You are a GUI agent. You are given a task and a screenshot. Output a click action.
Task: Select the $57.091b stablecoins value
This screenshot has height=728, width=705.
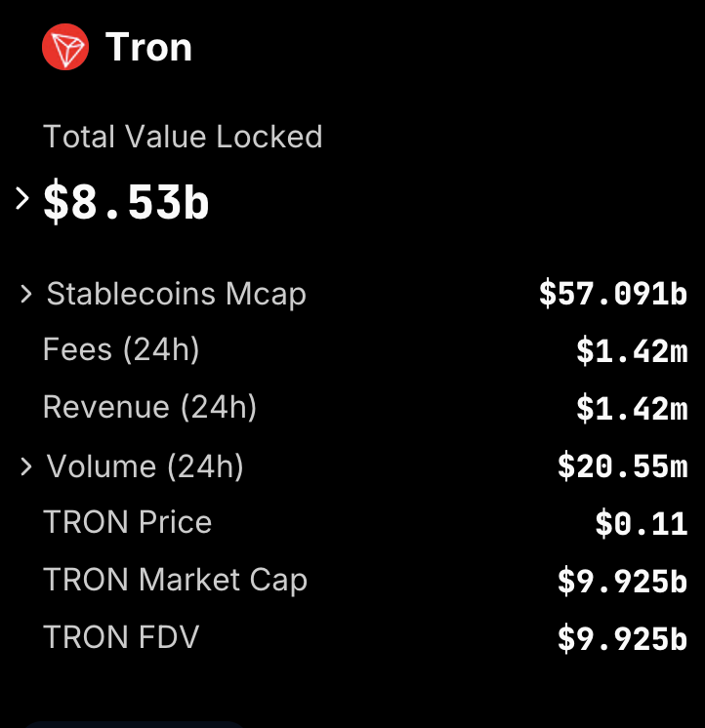(x=613, y=294)
